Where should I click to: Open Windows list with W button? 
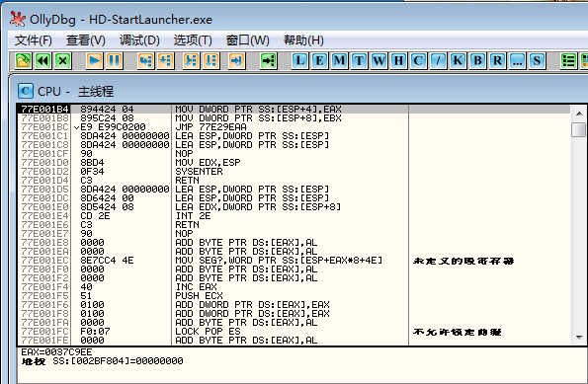379,60
